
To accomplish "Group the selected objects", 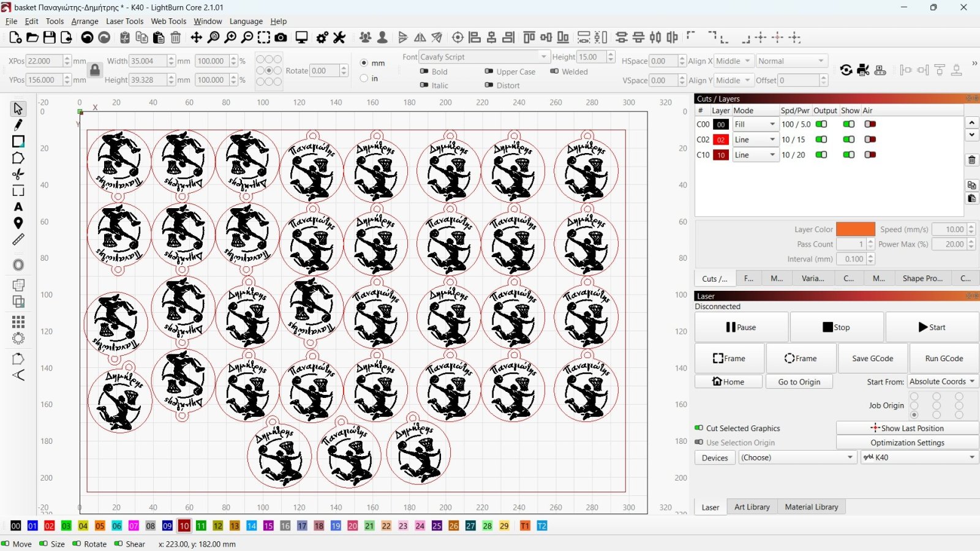I will [x=365, y=38].
